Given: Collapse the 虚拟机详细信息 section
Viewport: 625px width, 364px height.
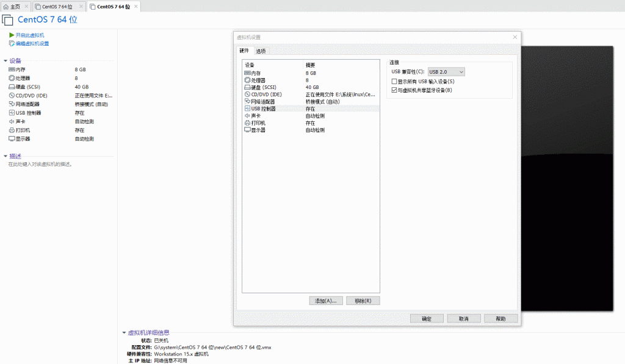Looking at the screenshot, I should (124, 333).
